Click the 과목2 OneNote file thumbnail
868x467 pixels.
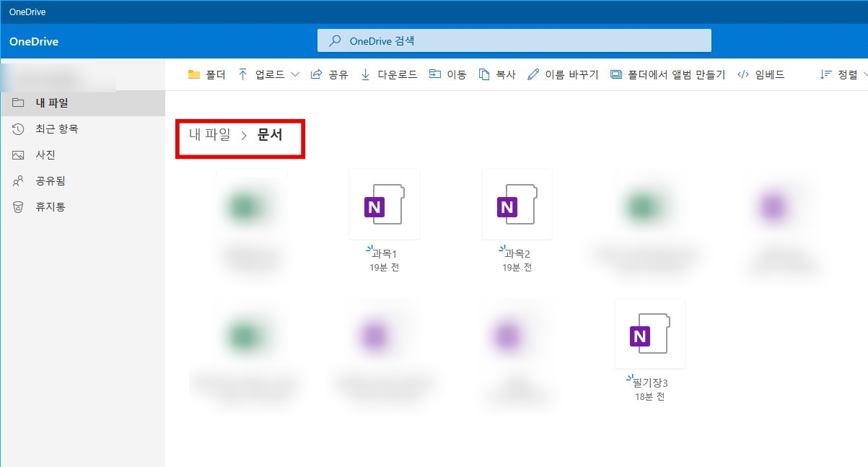click(x=517, y=204)
